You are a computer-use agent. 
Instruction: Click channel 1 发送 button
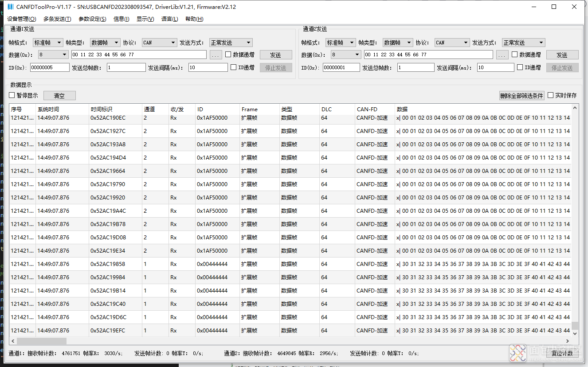276,55
